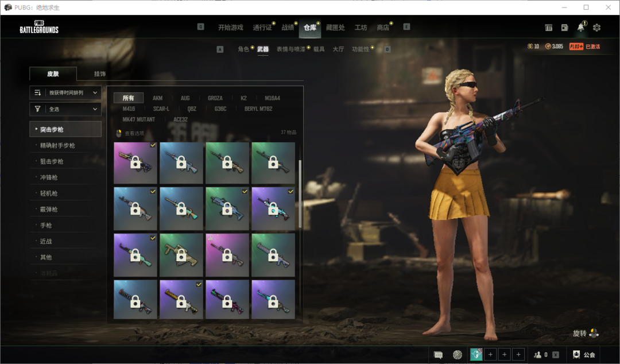620x364 pixels.
Task: Select the 狙击步枪 weapon category
Action: pos(52,161)
